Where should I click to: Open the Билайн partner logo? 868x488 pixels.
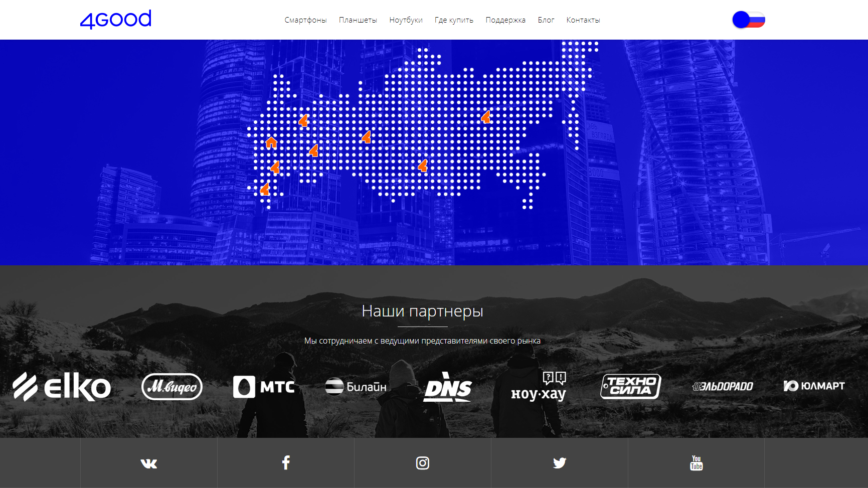point(356,387)
